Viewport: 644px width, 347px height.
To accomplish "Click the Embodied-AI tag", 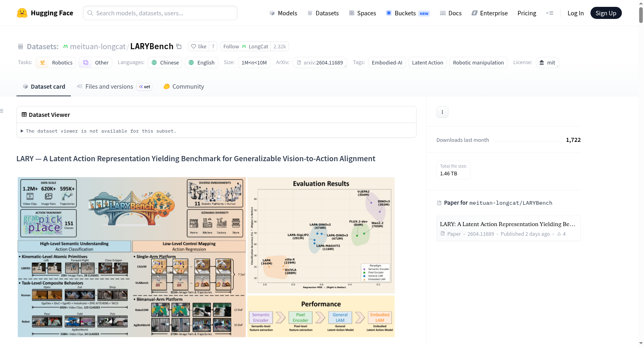I will [x=387, y=62].
